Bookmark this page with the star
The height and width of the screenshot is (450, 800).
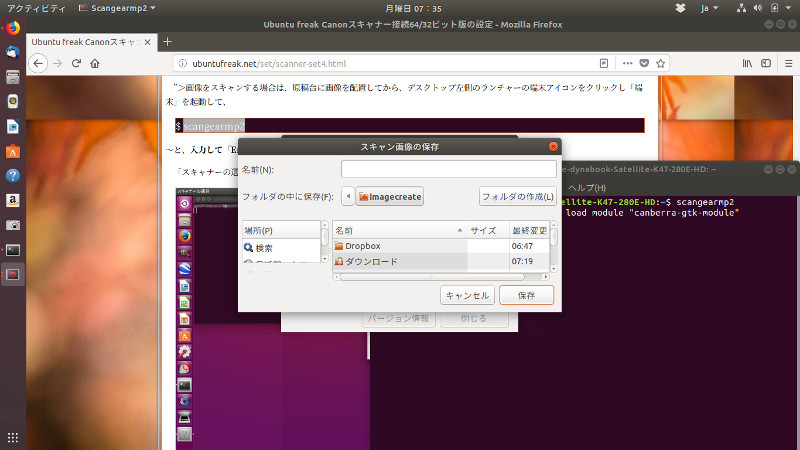(661, 63)
